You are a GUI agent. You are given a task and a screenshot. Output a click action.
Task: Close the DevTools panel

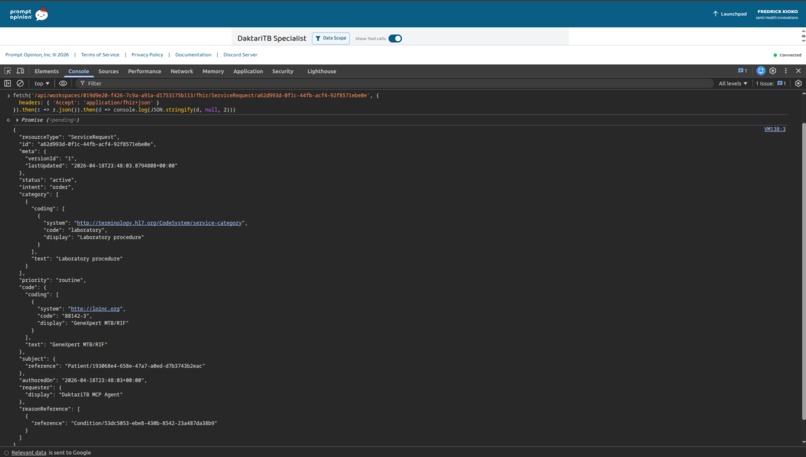coord(798,71)
